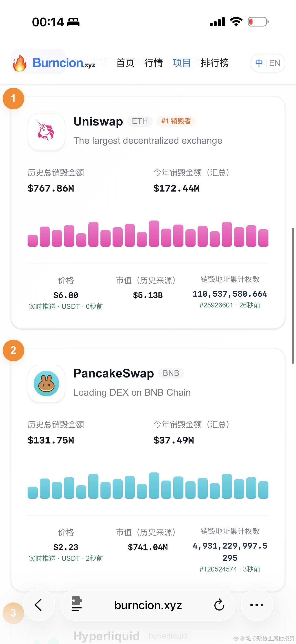Viewport: 296px width, 644px height.
Task: Open Uniswap block #25926601 link
Action: [x=216, y=305]
